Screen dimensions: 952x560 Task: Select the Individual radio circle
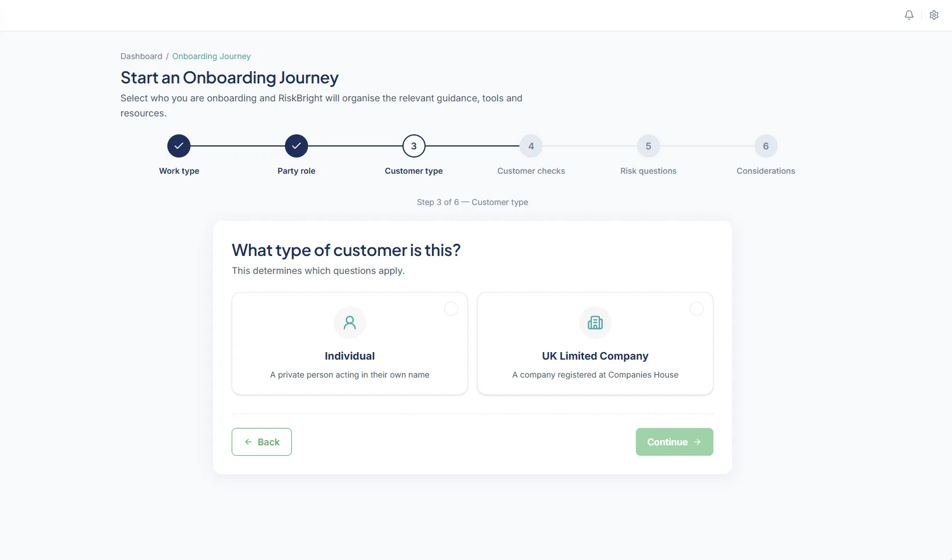(451, 309)
